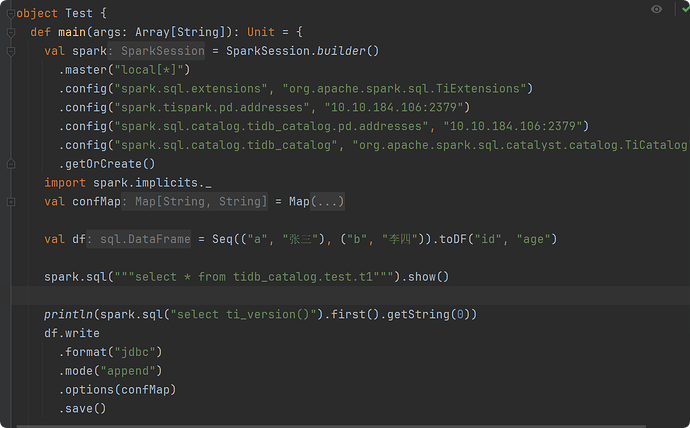Collapse the def main method fold
This screenshot has height=428, width=690.
[x=11, y=32]
